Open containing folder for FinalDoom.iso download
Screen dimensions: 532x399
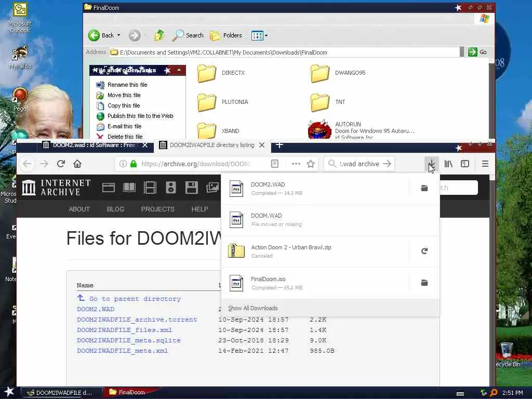(424, 283)
